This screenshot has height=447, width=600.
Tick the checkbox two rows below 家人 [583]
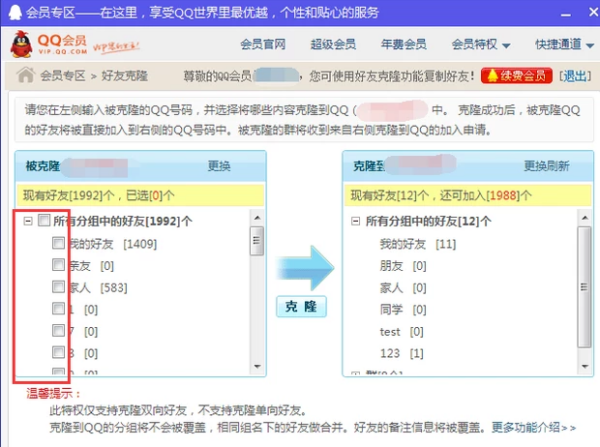click(58, 331)
